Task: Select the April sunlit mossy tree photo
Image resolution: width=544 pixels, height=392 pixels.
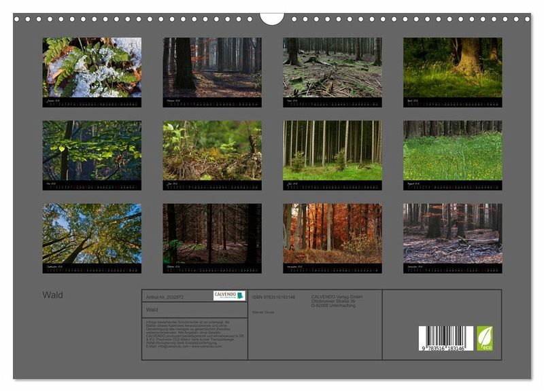Action: point(452,67)
